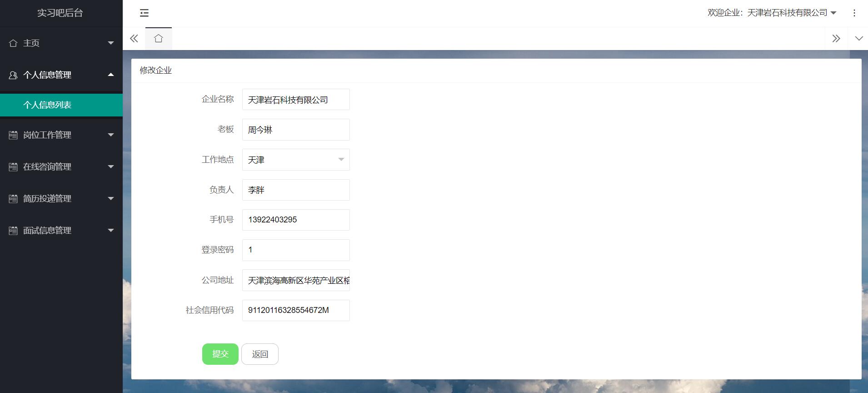Image resolution: width=868 pixels, height=393 pixels.
Task: Focus the 社会信用代码 input field
Action: 296,310
